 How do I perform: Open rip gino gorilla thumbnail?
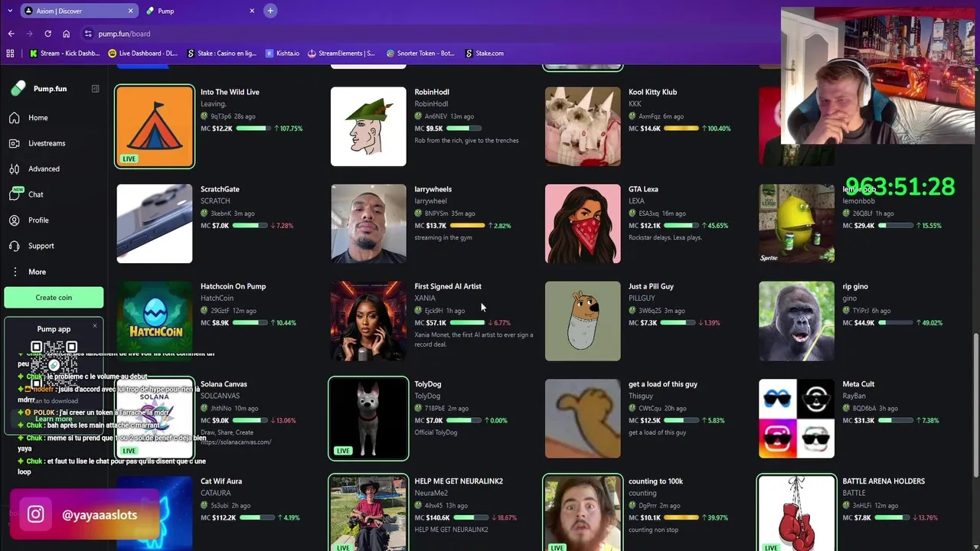point(796,321)
